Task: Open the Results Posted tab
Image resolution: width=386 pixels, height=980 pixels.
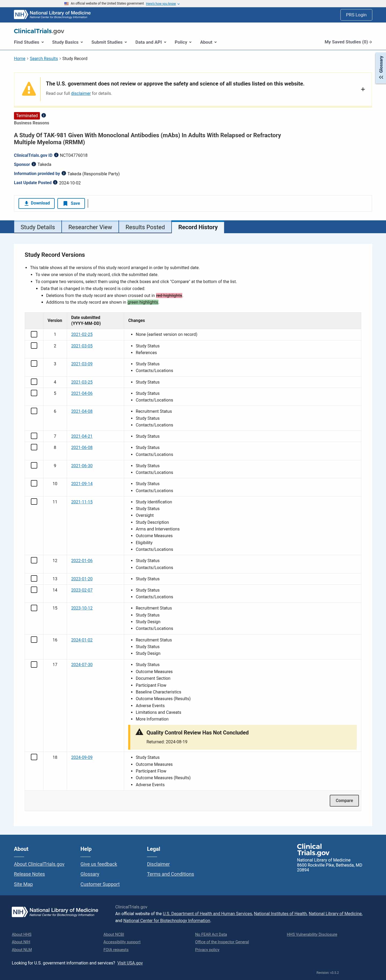Action: pyautogui.click(x=145, y=227)
